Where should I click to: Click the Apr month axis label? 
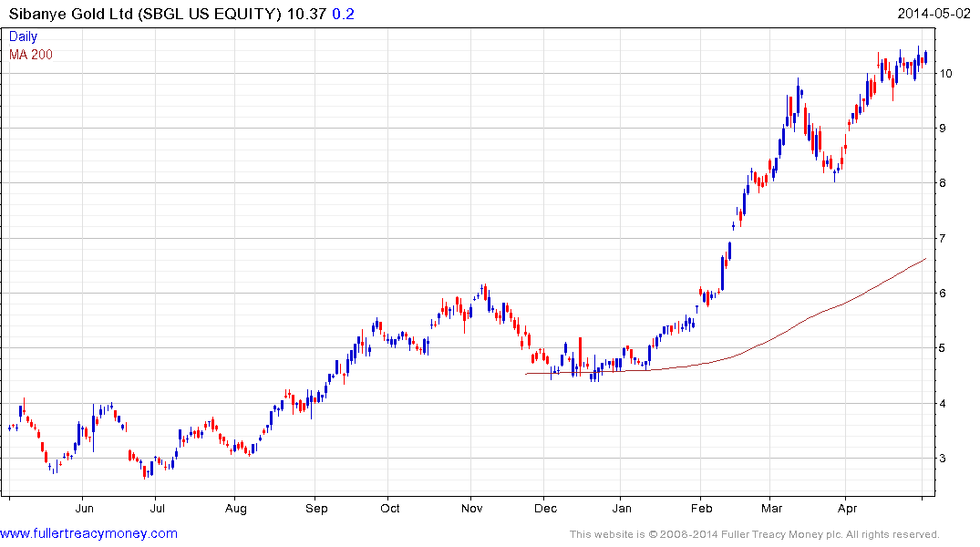[x=848, y=508]
